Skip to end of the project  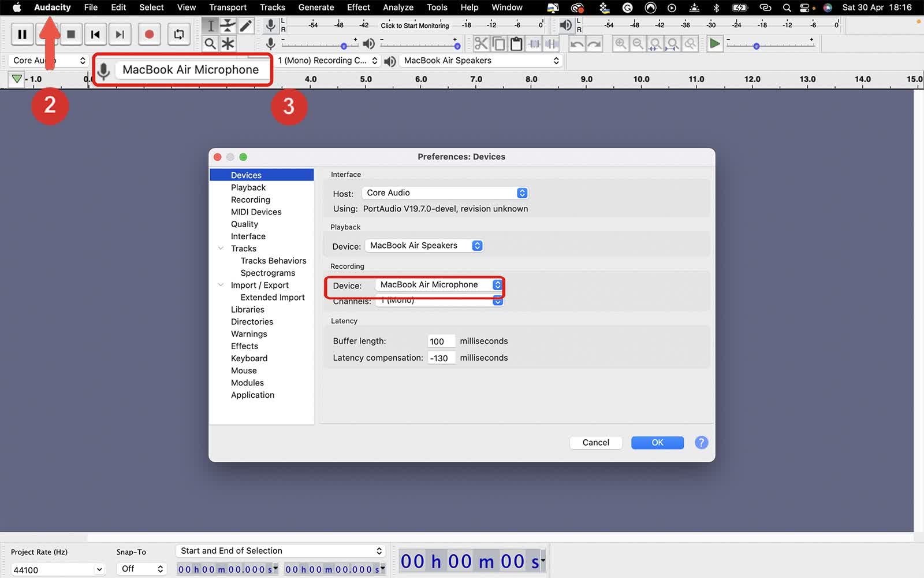tap(120, 35)
